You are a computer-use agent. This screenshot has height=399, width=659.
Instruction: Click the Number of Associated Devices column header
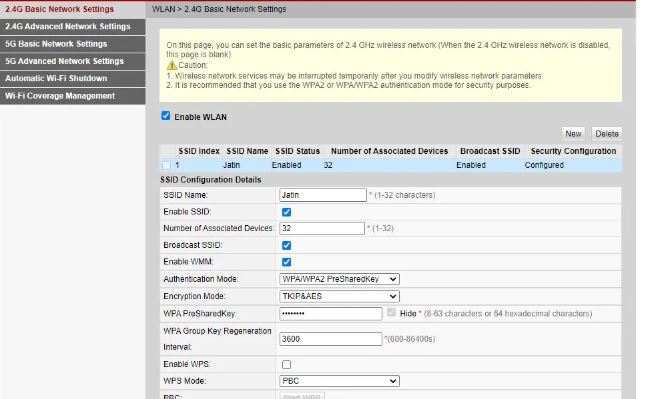click(390, 151)
